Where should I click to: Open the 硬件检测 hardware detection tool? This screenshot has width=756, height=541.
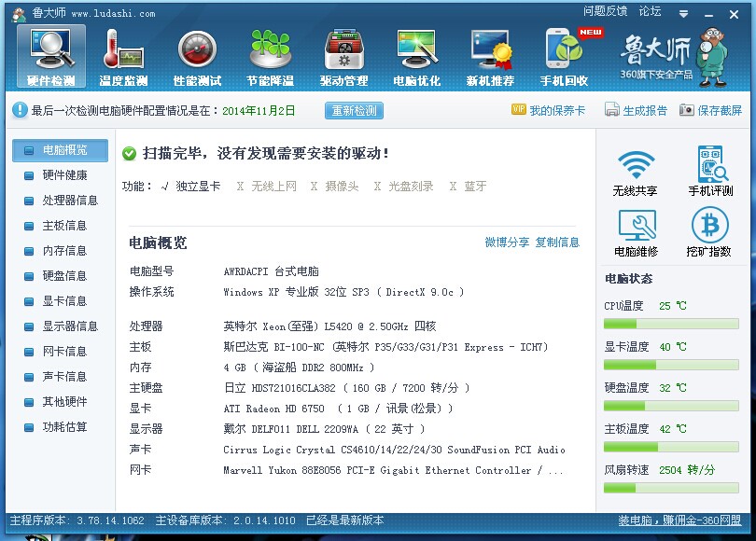(x=51, y=56)
